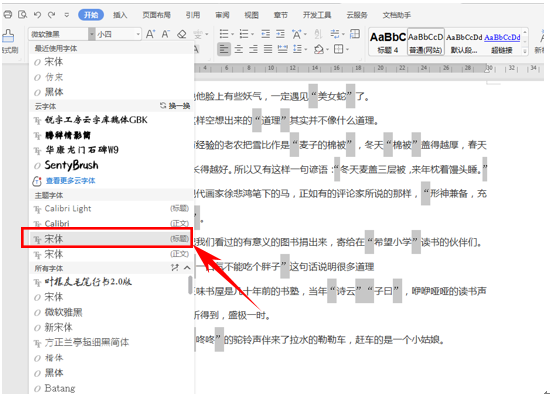
Task: Click the sort icon
Action: click(x=318, y=34)
